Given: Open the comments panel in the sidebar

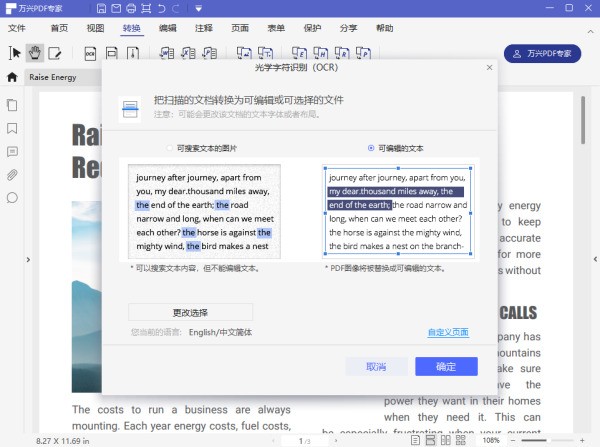Looking at the screenshot, I should (x=12, y=152).
